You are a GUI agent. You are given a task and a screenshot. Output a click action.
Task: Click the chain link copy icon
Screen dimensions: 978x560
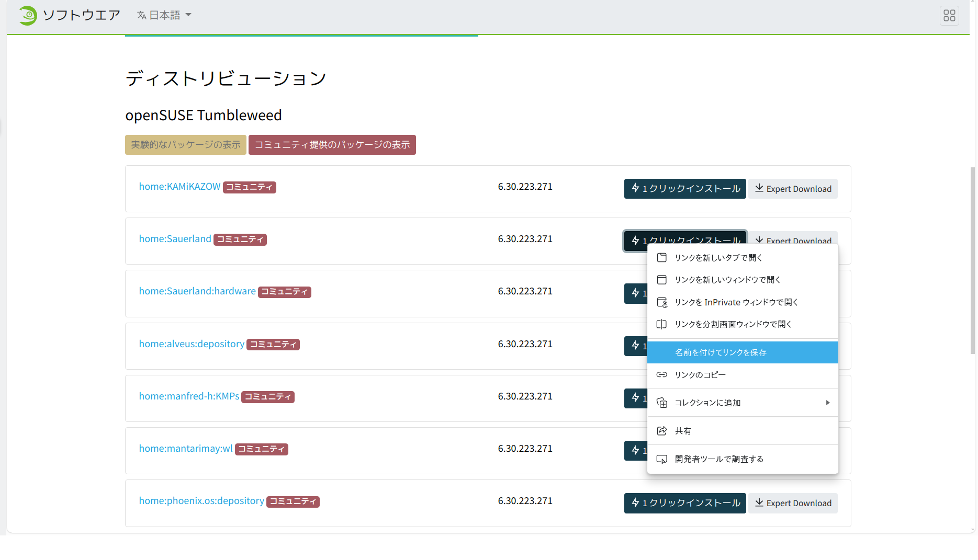pyautogui.click(x=662, y=375)
